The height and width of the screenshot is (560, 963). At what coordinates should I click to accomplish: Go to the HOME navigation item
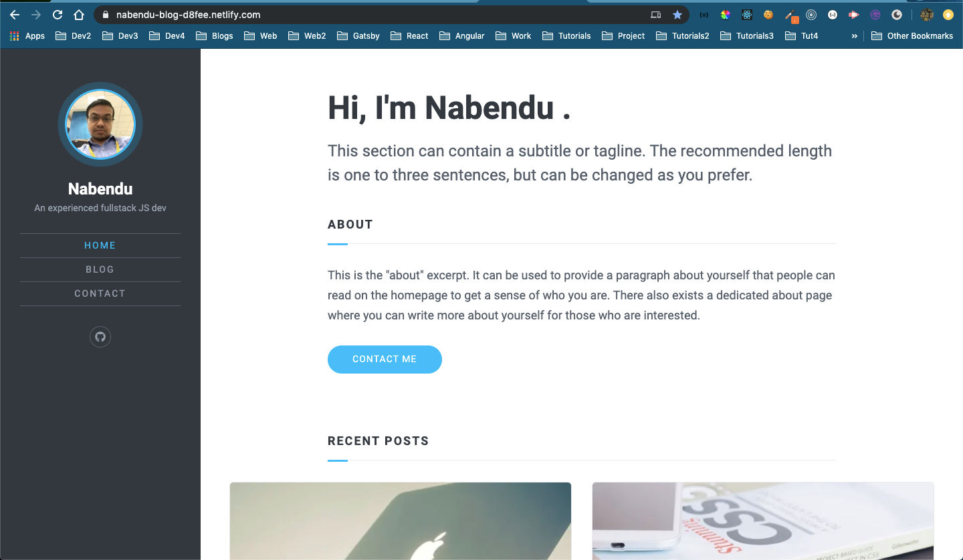(100, 245)
